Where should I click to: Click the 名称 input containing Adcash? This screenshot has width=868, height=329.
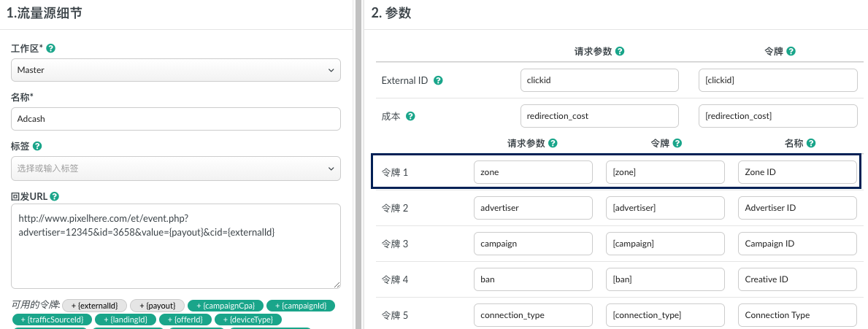point(176,119)
